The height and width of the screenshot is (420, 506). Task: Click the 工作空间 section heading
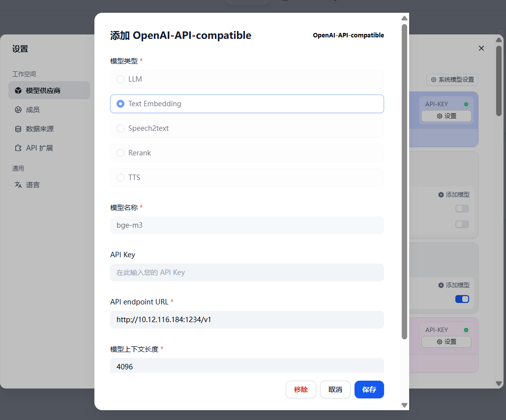(24, 74)
